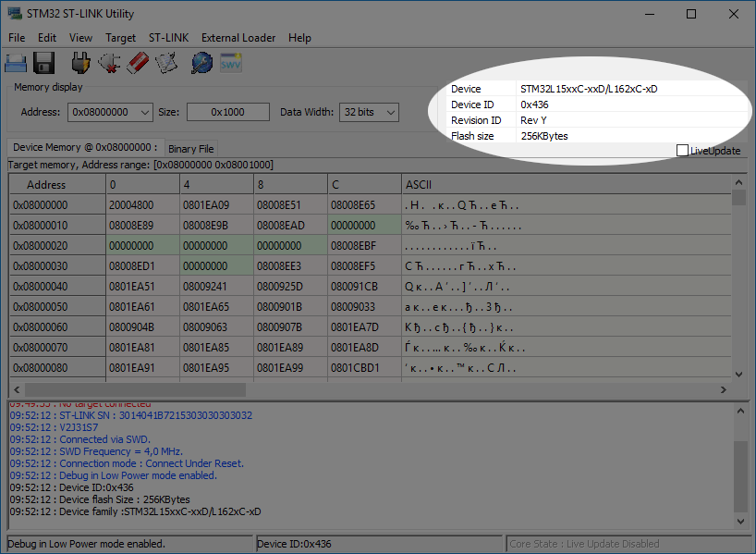
Task: Open the Help menu
Action: [x=299, y=38]
